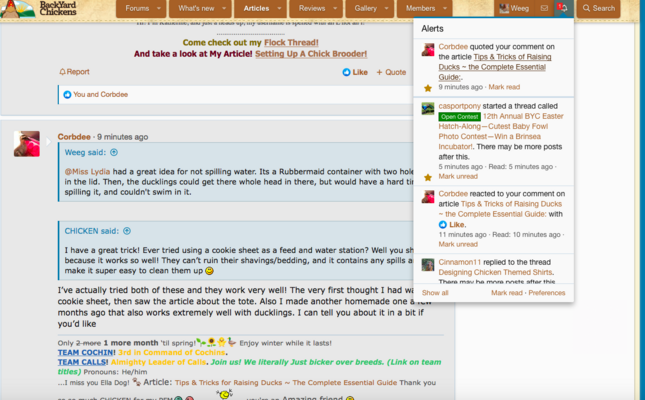Expand the Reviews dropdown arrow
The image size is (645, 400).
pos(335,8)
